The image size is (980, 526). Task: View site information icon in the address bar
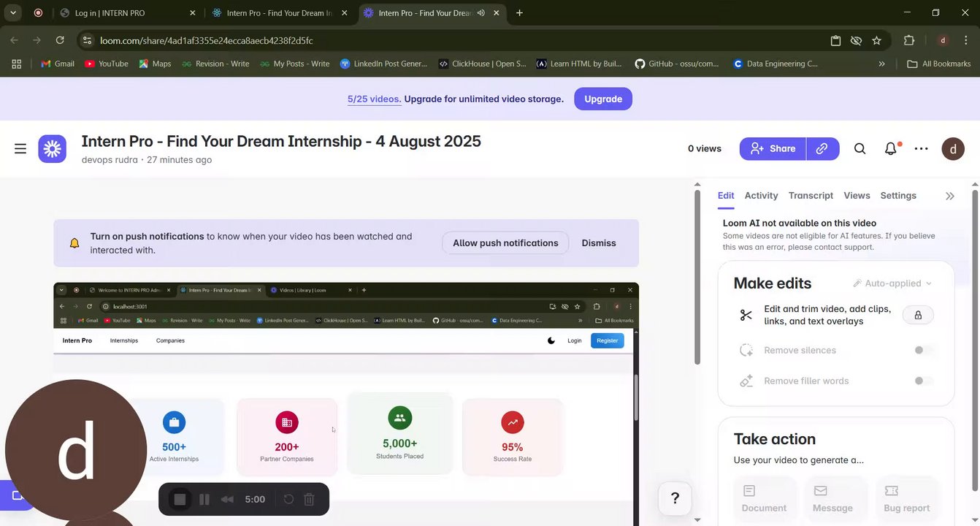(87, 41)
